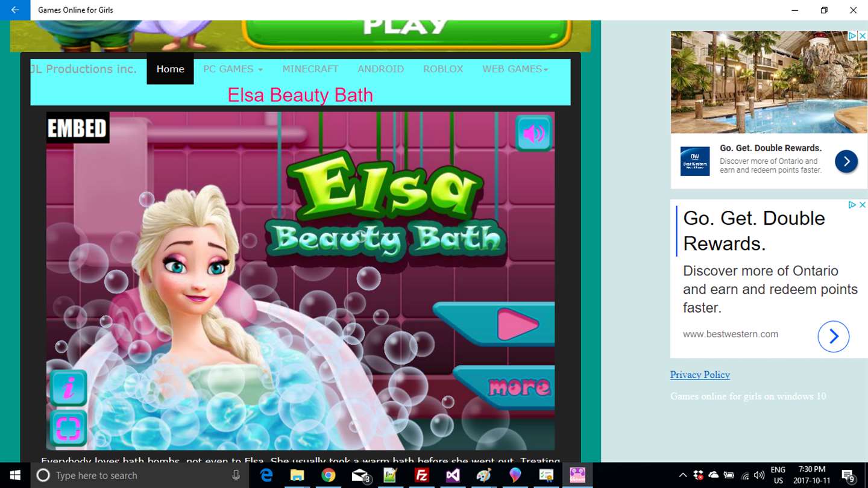Open the OneDrive cloud tray icon
The image size is (868, 488).
click(714, 475)
